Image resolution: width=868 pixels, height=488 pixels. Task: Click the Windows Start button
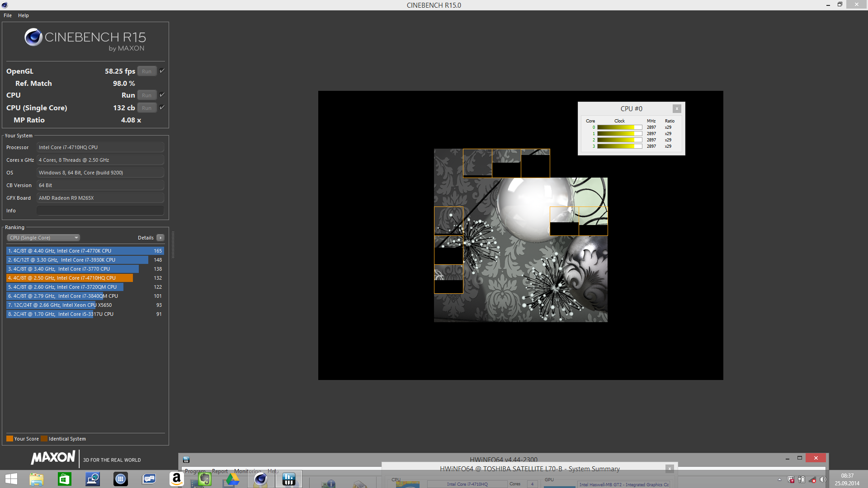pyautogui.click(x=11, y=479)
